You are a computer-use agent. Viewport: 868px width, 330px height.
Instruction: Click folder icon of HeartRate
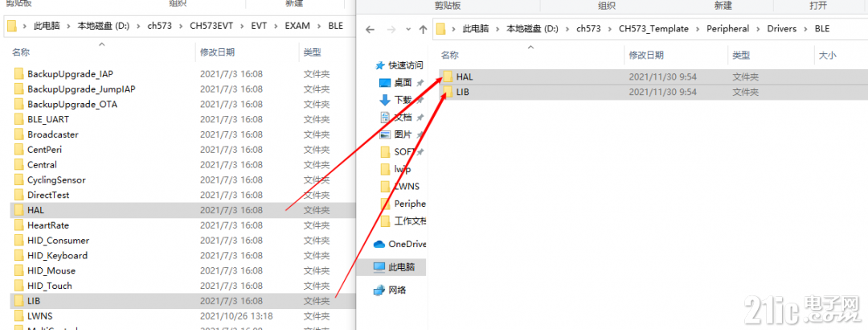[19, 225]
